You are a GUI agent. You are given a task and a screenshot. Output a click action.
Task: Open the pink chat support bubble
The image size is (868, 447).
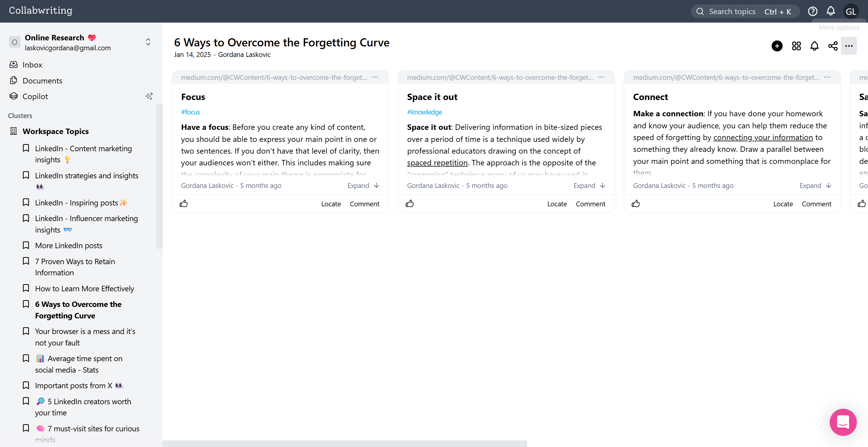pyautogui.click(x=843, y=422)
